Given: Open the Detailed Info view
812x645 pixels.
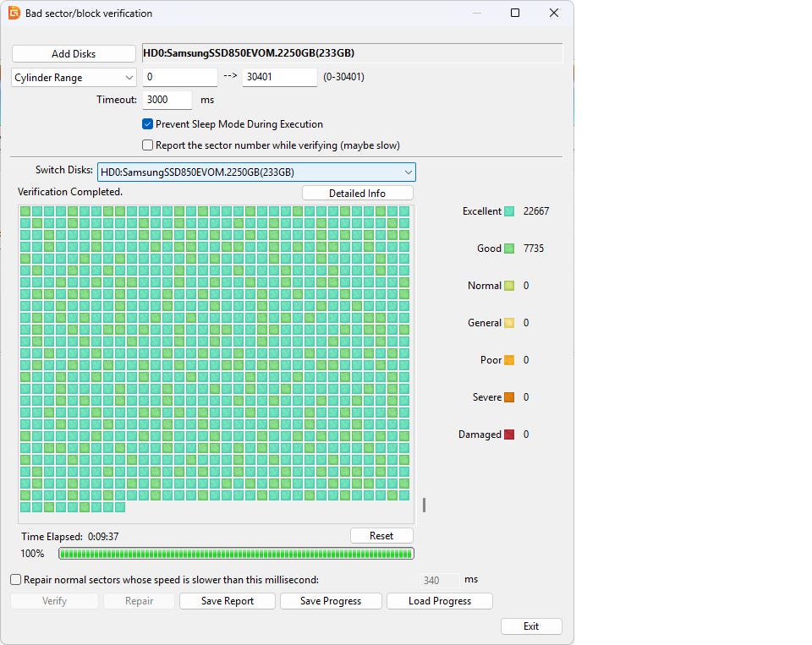Looking at the screenshot, I should [x=357, y=194].
